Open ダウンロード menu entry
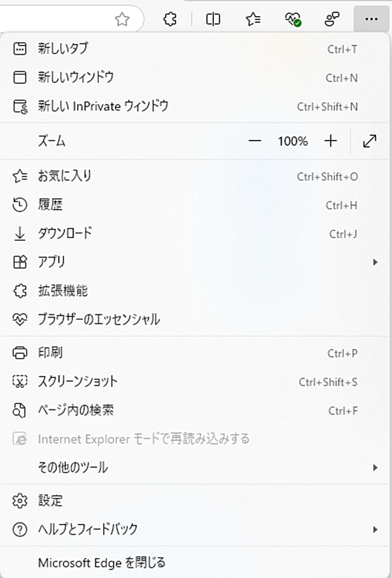The image size is (392, 578). (195, 233)
